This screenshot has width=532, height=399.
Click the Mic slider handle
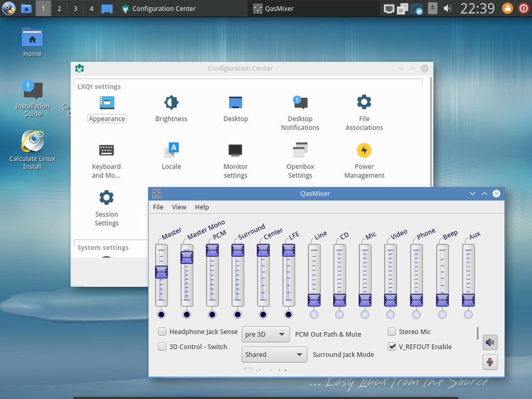pos(365,300)
